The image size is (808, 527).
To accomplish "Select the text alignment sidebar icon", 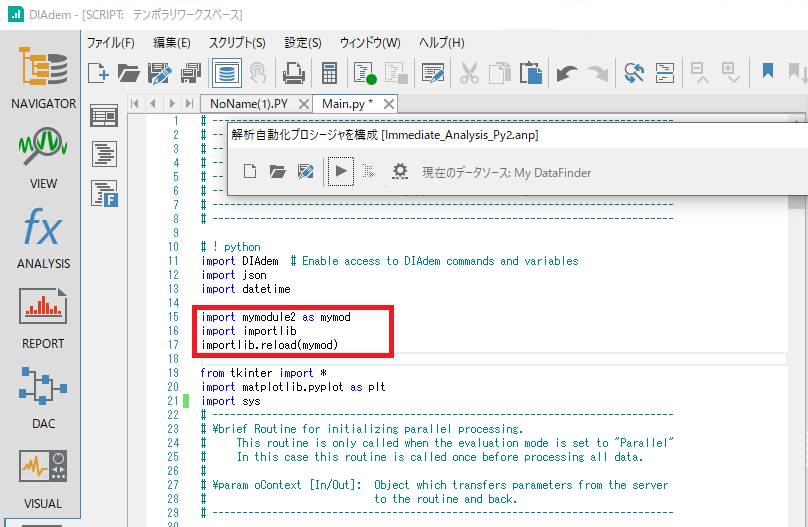I will [104, 154].
